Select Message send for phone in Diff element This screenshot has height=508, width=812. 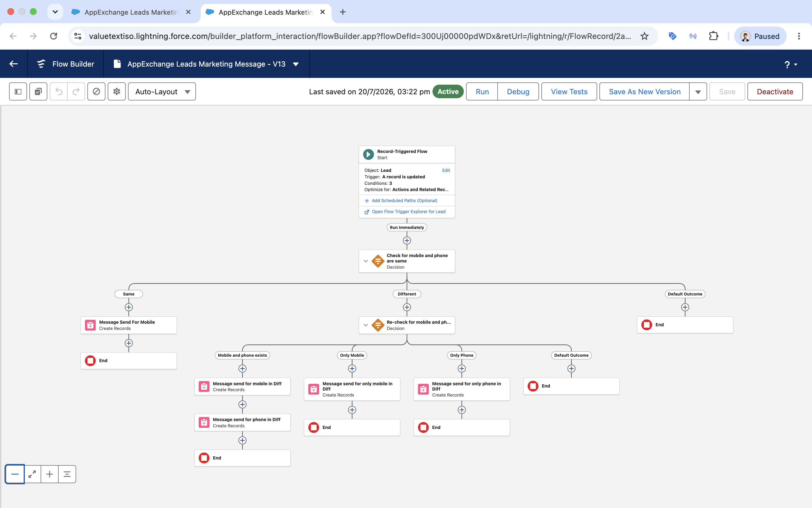(242, 422)
